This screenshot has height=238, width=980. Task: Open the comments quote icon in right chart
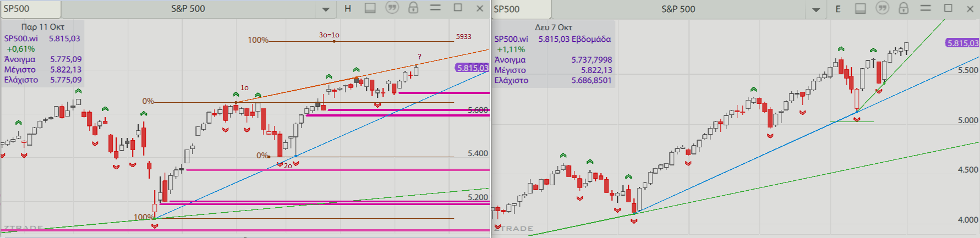point(882,8)
